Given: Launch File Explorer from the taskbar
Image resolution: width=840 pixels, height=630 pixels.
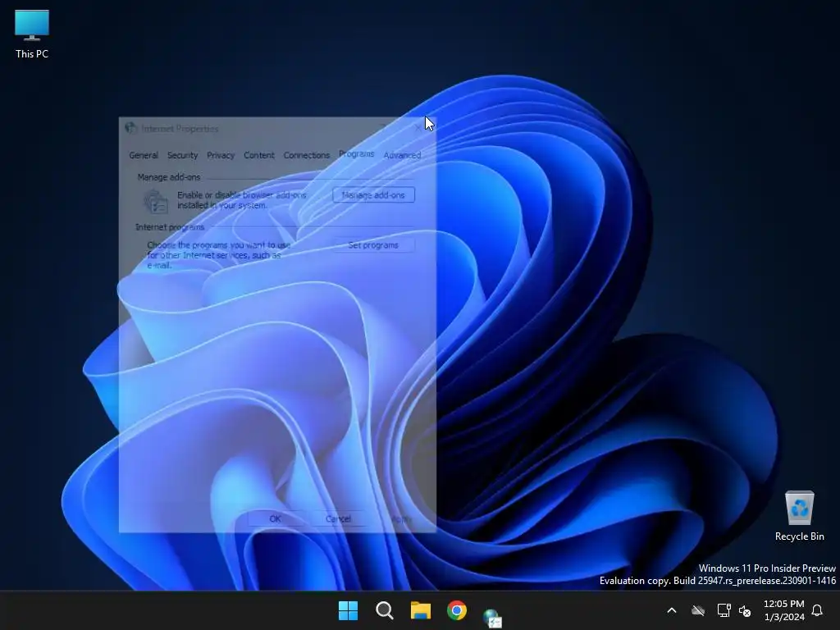Looking at the screenshot, I should tap(421, 610).
